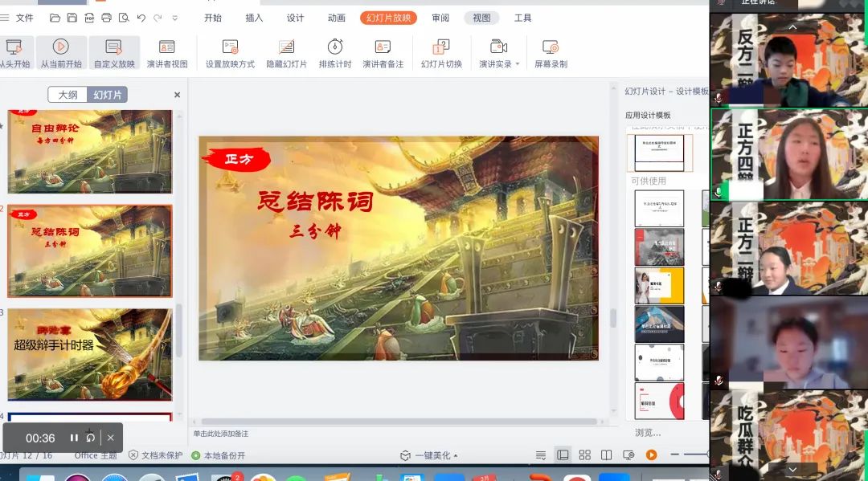Viewport: 868px width, 481px height.
Task: Open the quick access toolbar dropdown
Action: [175, 18]
